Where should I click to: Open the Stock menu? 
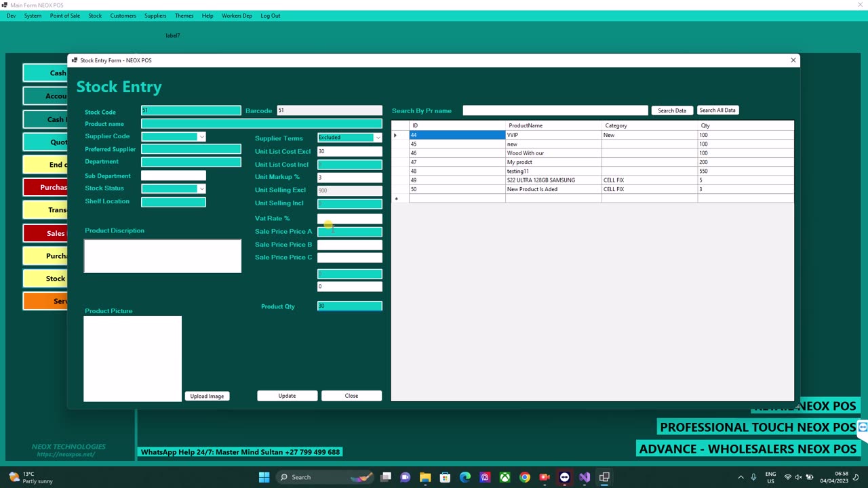click(x=95, y=16)
